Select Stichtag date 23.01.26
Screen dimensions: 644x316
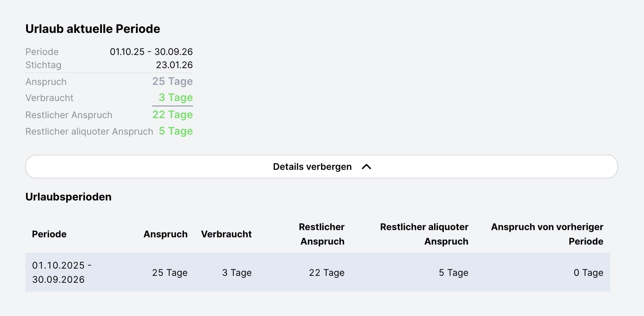point(174,65)
